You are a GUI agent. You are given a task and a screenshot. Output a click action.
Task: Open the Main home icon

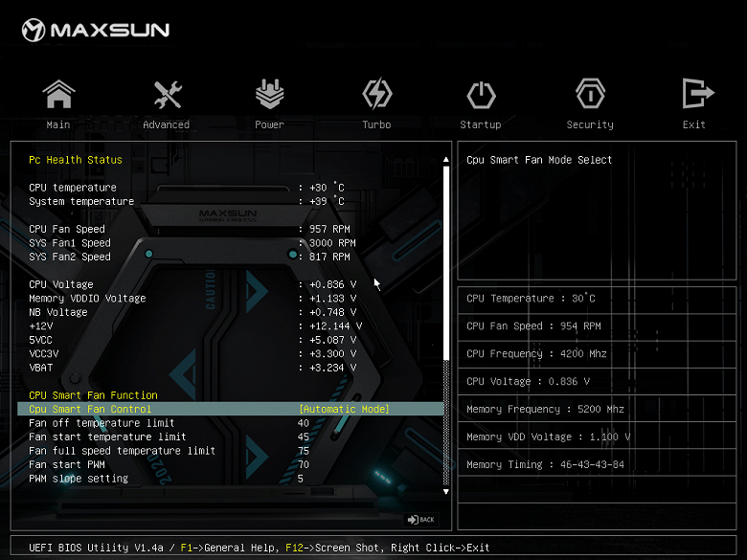click(58, 95)
